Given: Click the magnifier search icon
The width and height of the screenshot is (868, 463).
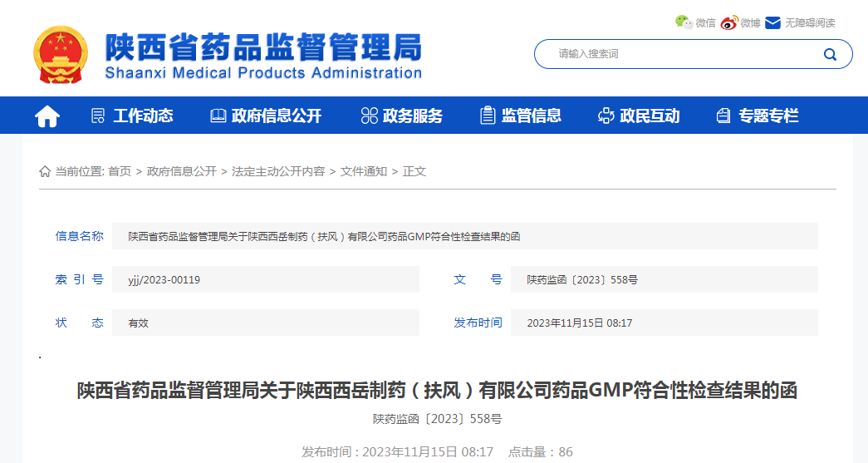Looking at the screenshot, I should pos(830,54).
